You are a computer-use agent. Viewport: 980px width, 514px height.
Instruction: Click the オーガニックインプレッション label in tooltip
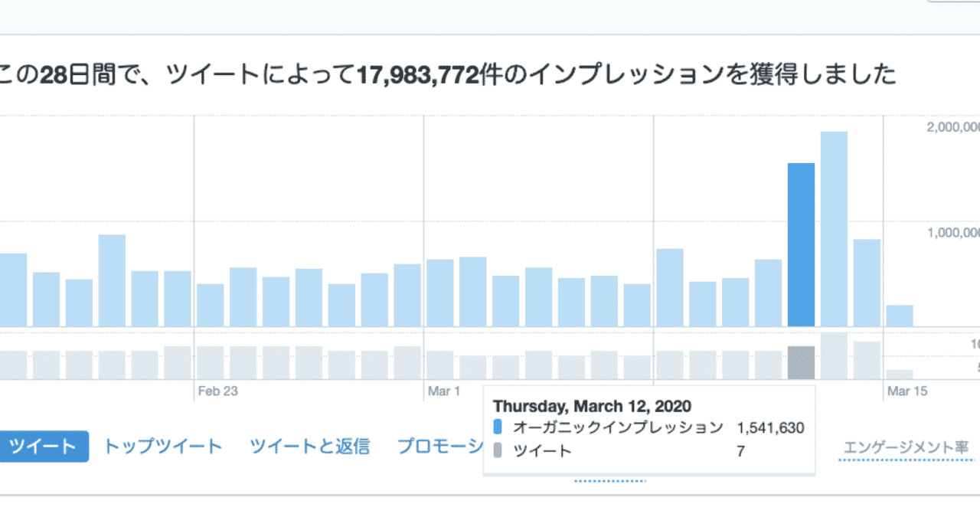[618, 427]
